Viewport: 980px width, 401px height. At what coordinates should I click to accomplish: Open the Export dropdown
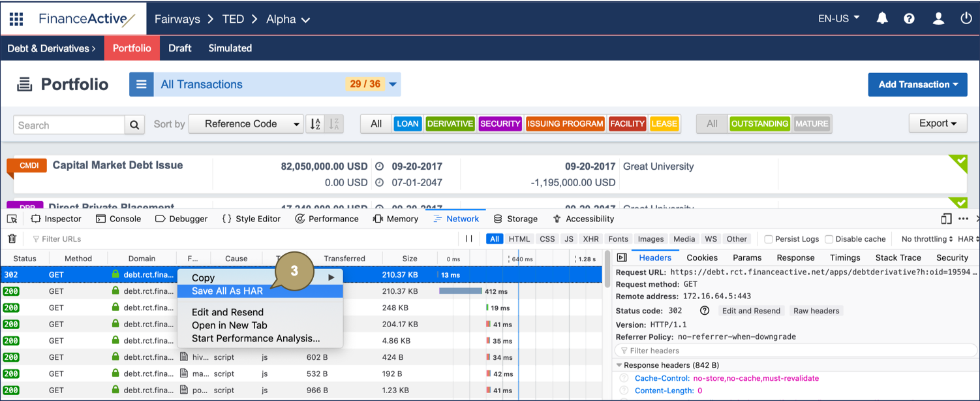[938, 123]
